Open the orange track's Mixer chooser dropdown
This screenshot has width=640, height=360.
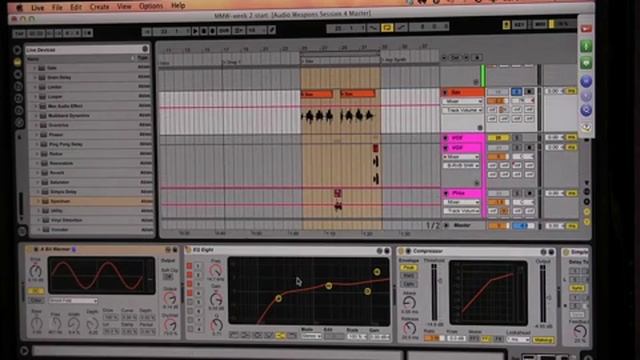[462, 101]
